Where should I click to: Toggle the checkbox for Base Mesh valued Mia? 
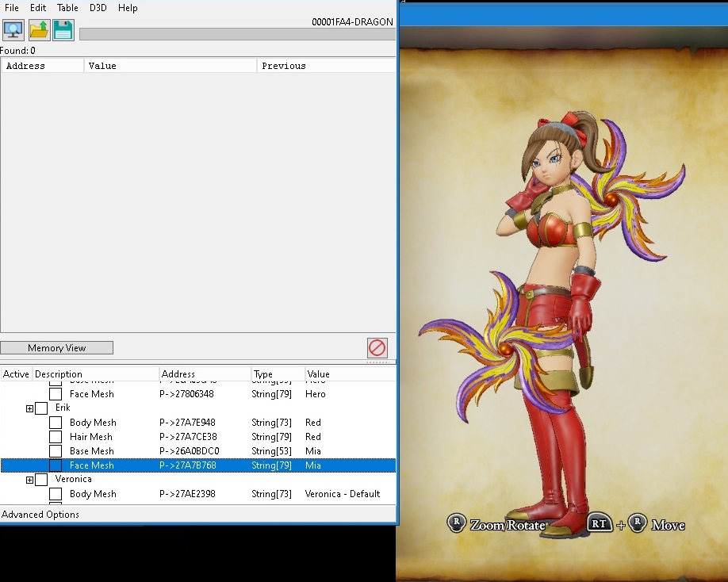click(56, 451)
